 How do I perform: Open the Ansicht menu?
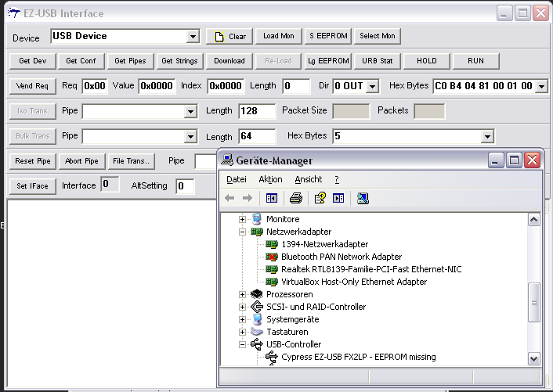[x=309, y=180]
